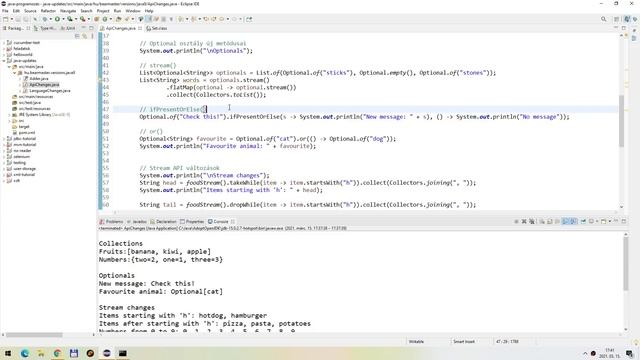640x360 pixels.
Task: Click the Open Perspective icon
Action: (x=616, y=19)
